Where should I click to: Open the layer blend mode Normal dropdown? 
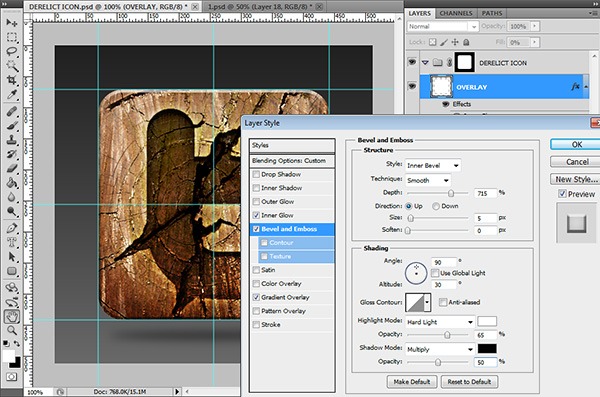pos(442,26)
